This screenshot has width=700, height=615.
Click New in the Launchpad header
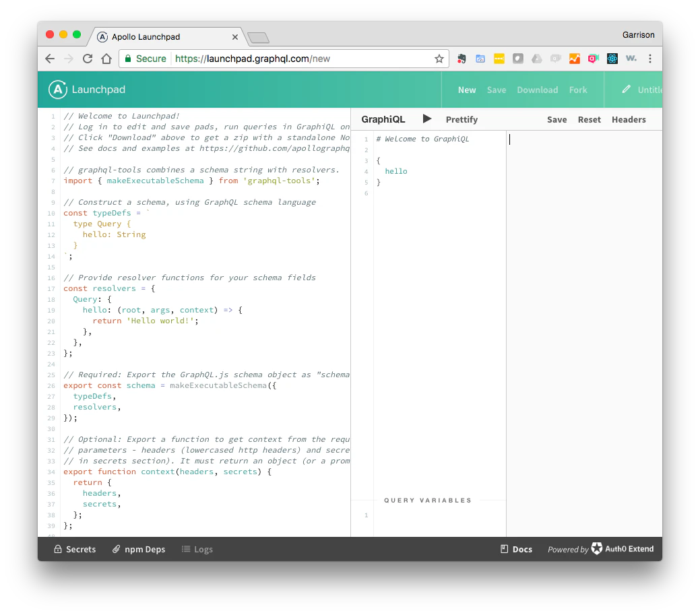click(x=467, y=90)
